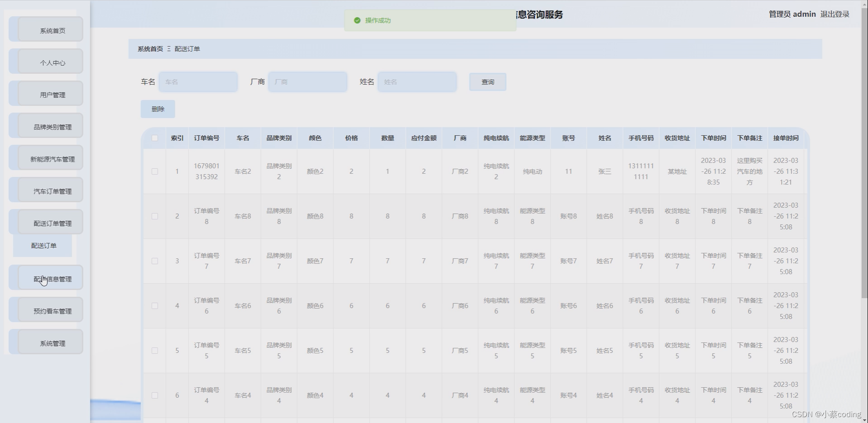Click the green success checkmark icon
Image resolution: width=868 pixels, height=423 pixels.
click(x=357, y=20)
